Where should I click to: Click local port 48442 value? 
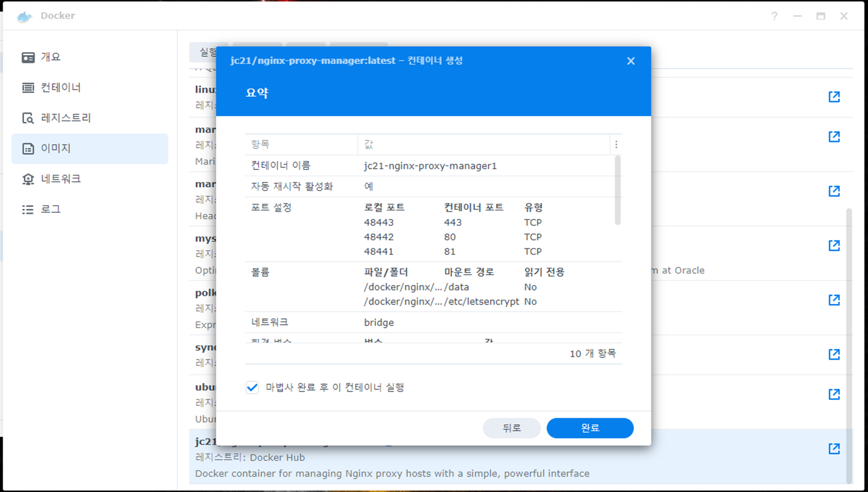(379, 237)
